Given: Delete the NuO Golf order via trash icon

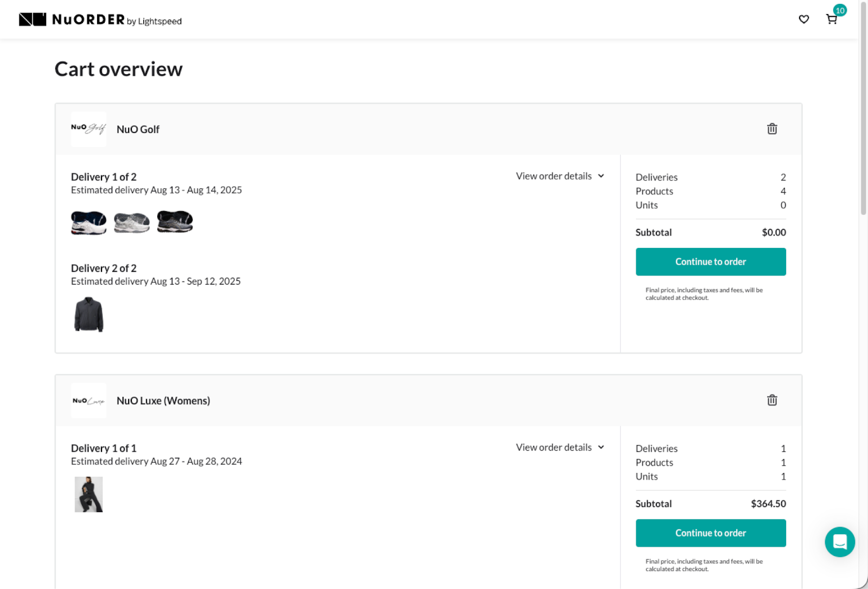Looking at the screenshot, I should tap(772, 129).
